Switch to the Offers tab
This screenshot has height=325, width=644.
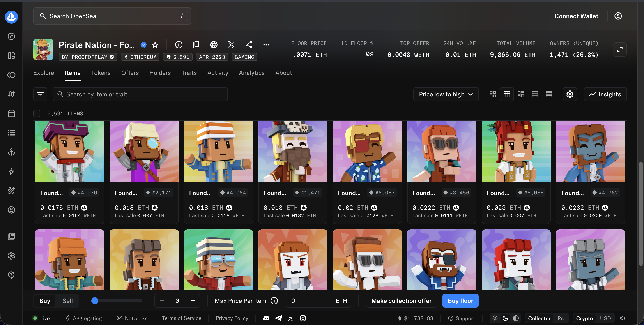point(130,73)
